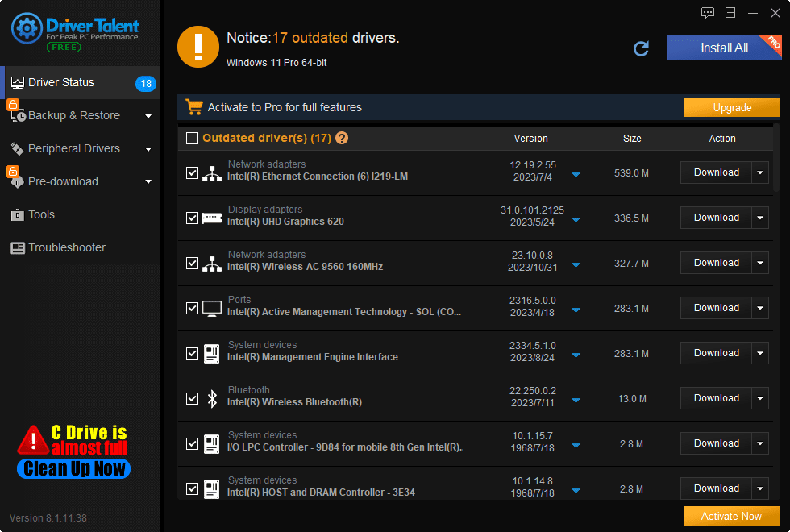The image size is (790, 532).
Task: Open the feedback chat bubble icon
Action: (708, 13)
